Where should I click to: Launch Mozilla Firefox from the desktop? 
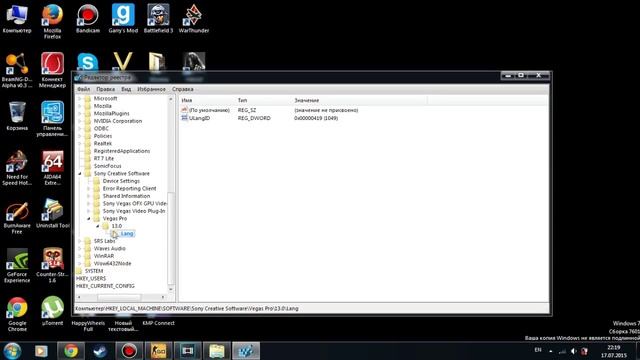coord(52,21)
